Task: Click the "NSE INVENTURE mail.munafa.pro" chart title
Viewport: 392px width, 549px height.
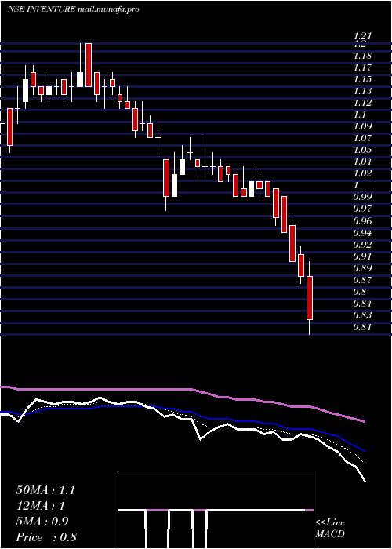Action: 74,9
